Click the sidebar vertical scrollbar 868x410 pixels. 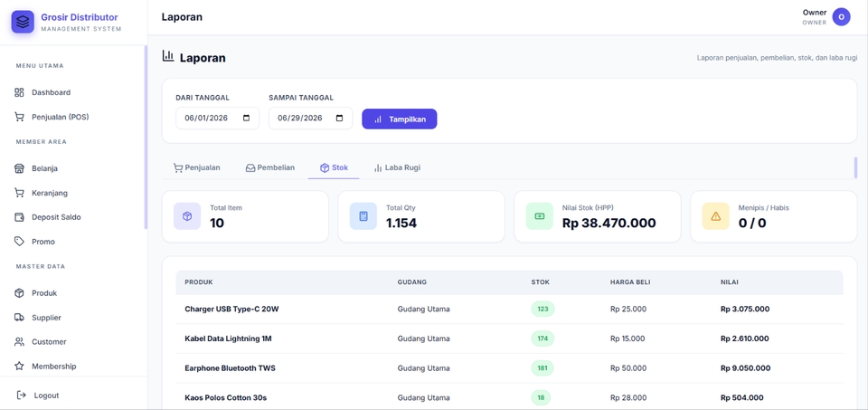(146, 138)
